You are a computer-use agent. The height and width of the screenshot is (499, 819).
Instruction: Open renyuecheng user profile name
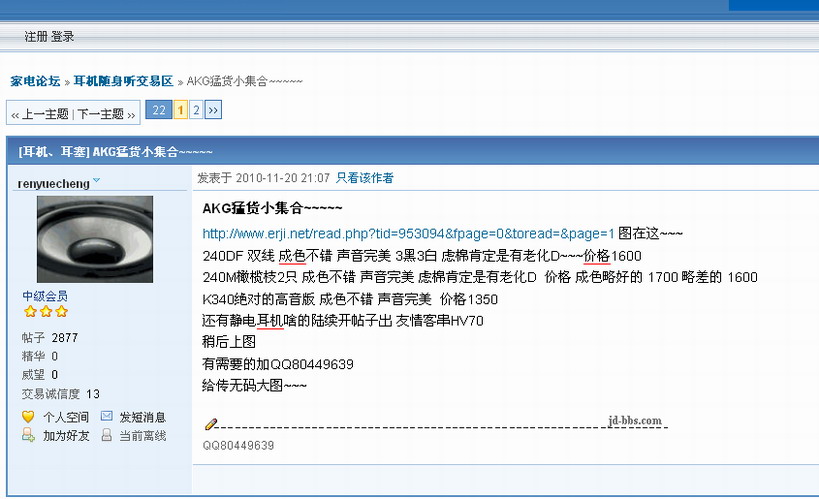click(53, 184)
